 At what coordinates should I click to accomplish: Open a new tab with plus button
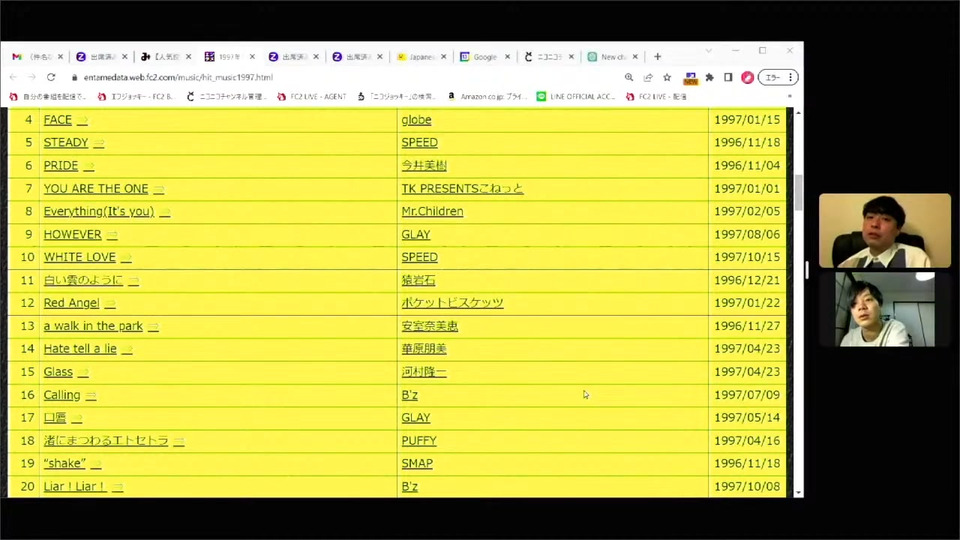[x=658, y=56]
